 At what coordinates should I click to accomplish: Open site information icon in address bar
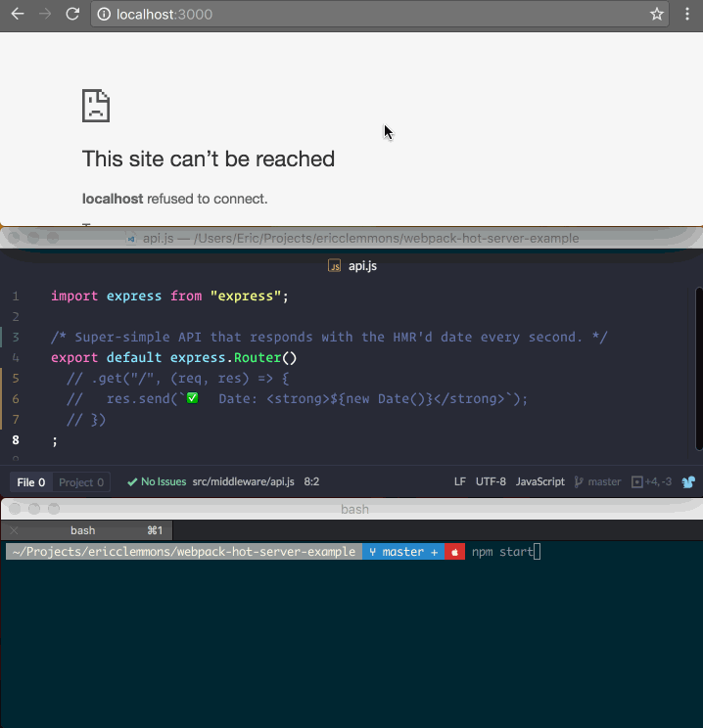coord(104,15)
